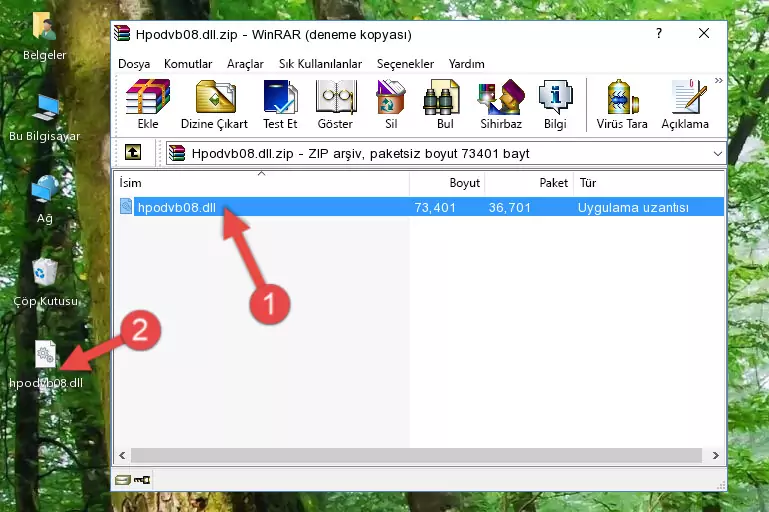Click the help question mark button
Screen dimensions: 769x512
tap(659, 33)
